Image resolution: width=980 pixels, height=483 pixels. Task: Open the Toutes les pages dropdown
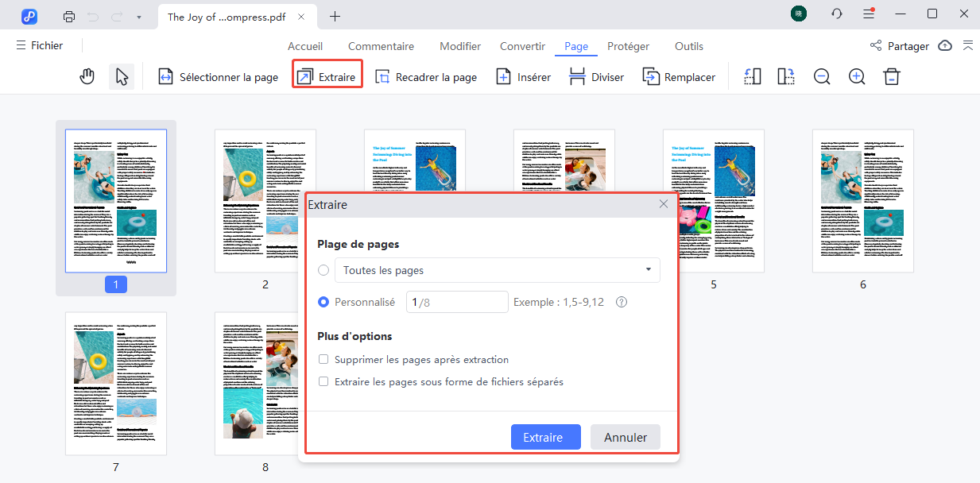pos(648,270)
